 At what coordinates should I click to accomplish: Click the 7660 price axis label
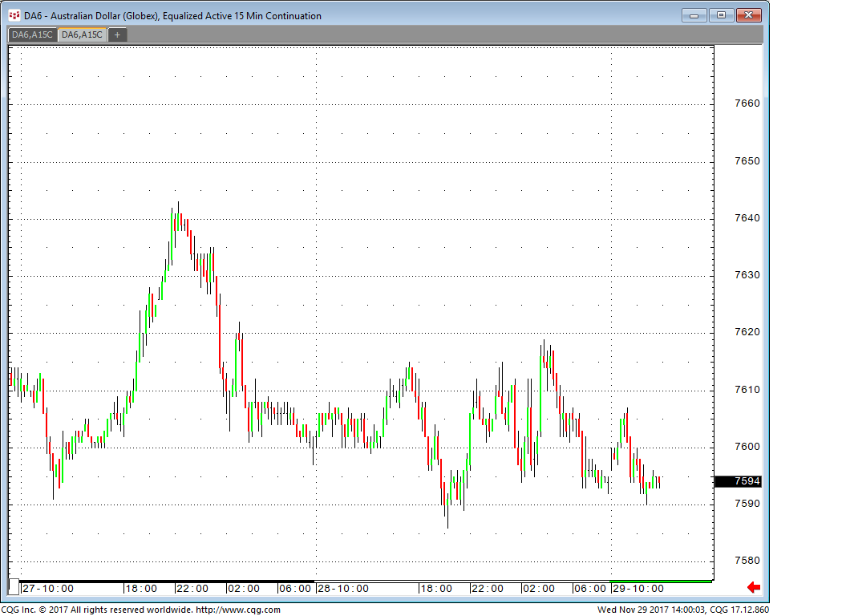(747, 103)
